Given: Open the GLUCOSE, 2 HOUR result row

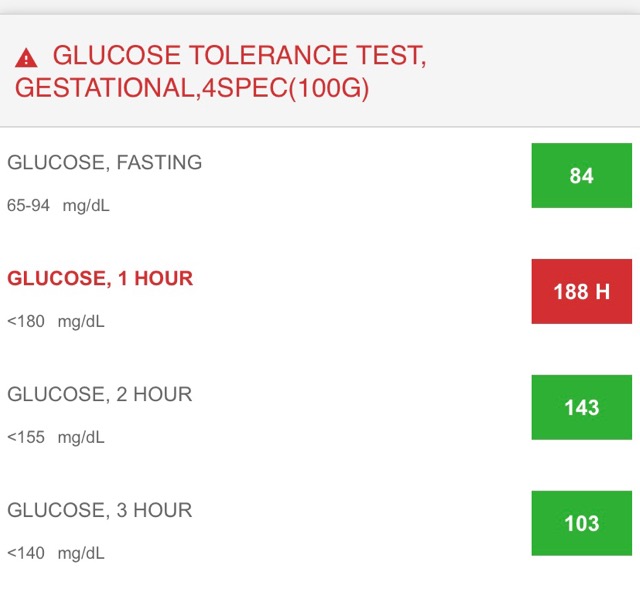Looking at the screenshot, I should pyautogui.click(x=100, y=394).
